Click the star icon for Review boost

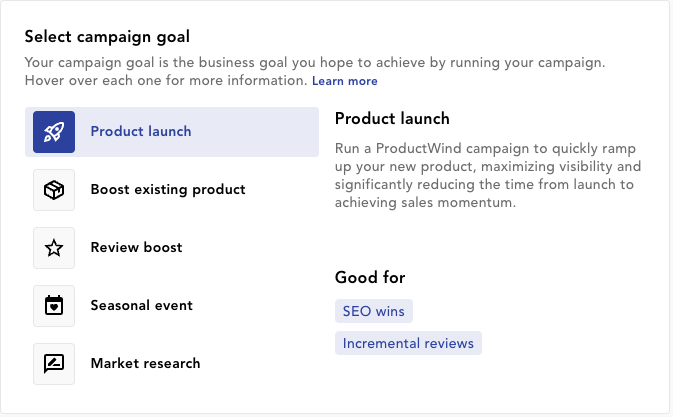tap(54, 248)
